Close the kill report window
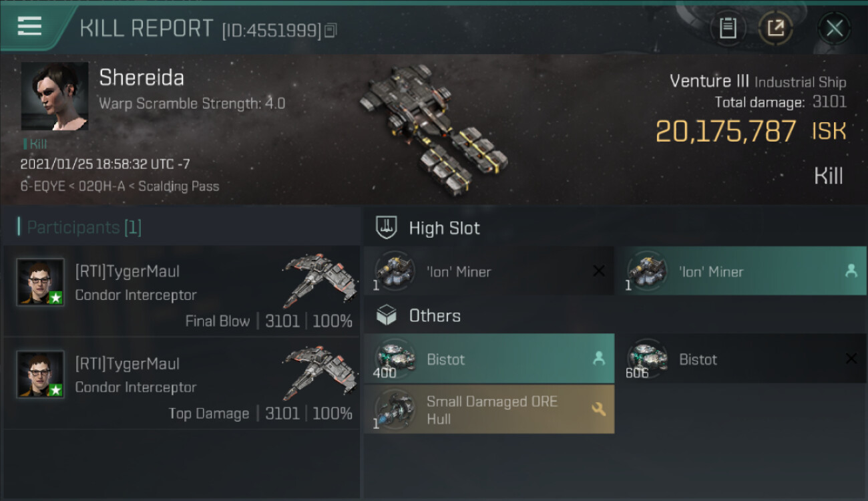 tap(834, 28)
